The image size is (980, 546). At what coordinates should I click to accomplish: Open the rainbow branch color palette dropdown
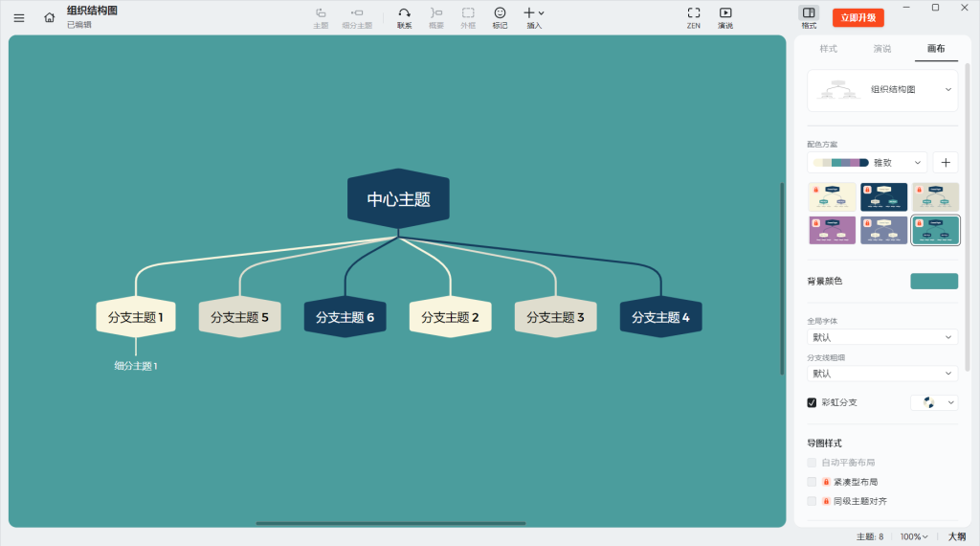[934, 402]
